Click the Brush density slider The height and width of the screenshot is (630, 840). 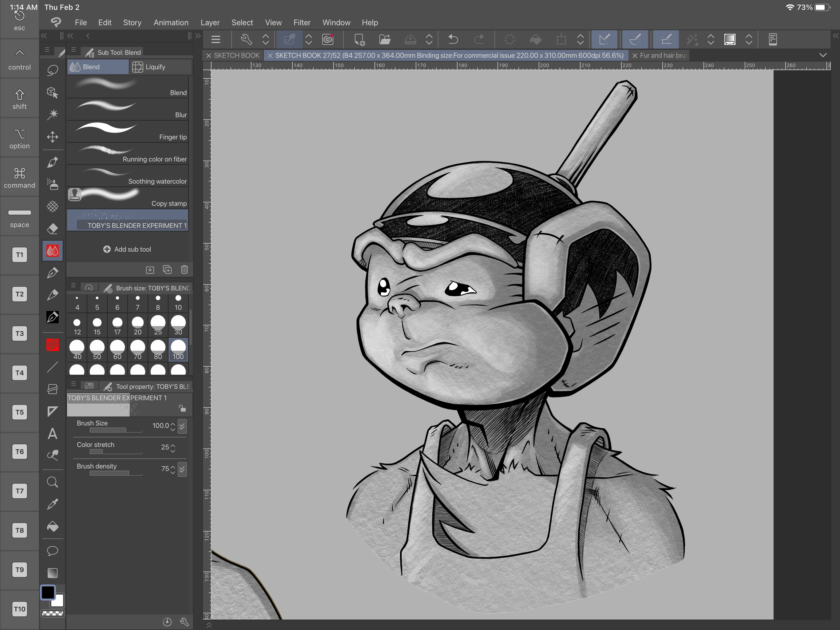tap(116, 473)
